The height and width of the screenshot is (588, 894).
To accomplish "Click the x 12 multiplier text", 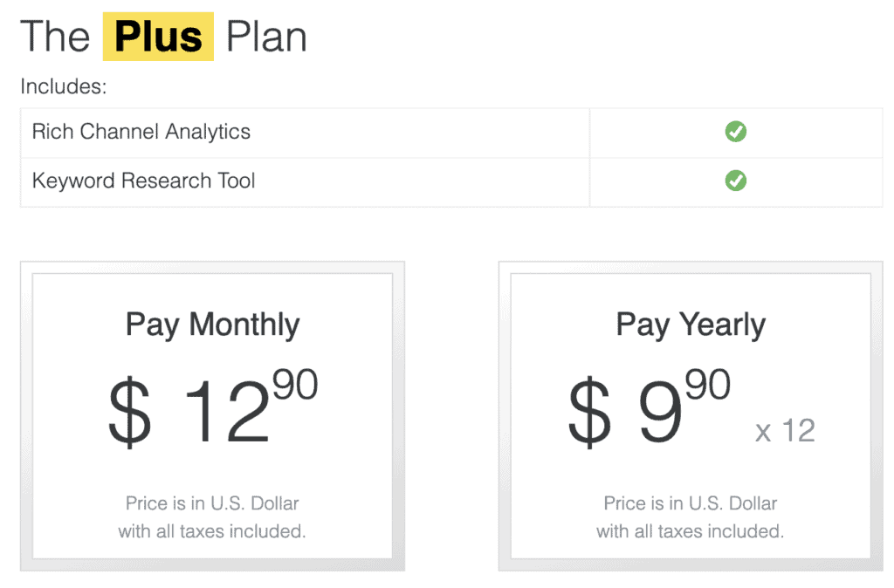I will [785, 430].
